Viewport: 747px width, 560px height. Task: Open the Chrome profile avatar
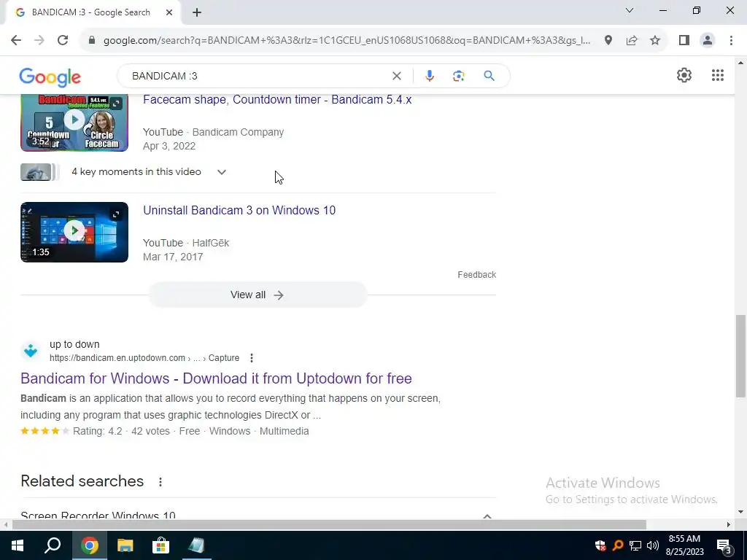click(x=708, y=41)
